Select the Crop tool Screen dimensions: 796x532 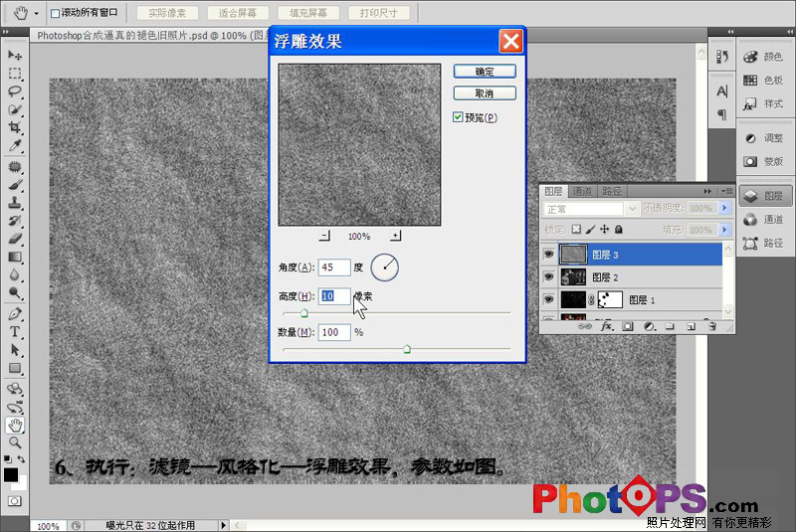[x=15, y=127]
